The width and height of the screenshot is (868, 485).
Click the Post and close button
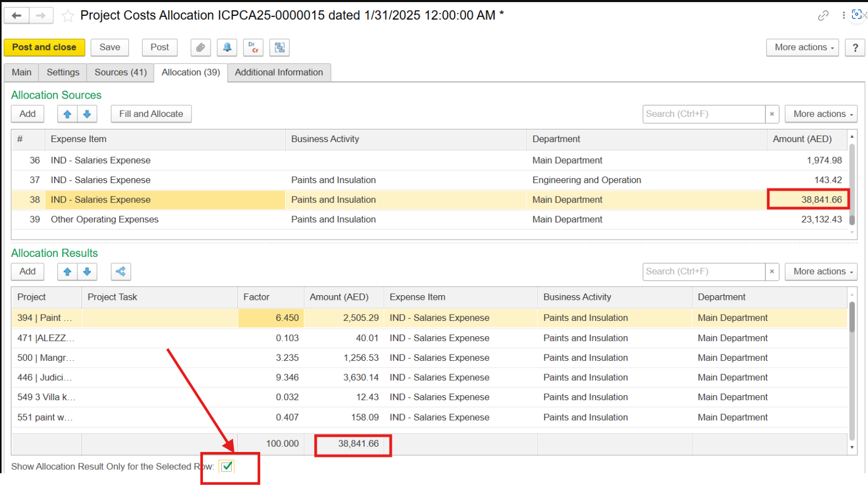pyautogui.click(x=44, y=48)
